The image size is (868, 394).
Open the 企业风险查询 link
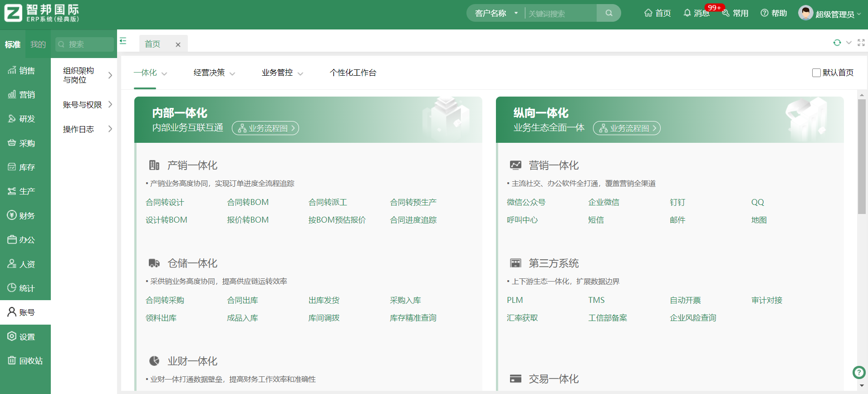[x=693, y=318]
